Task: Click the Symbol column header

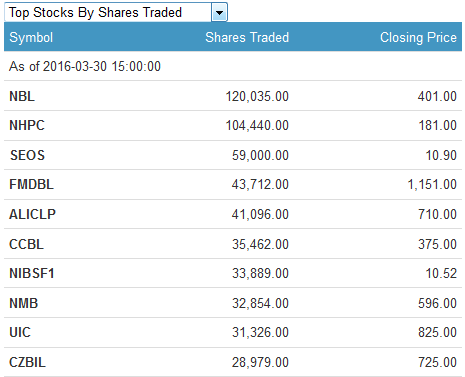Action: tap(31, 37)
